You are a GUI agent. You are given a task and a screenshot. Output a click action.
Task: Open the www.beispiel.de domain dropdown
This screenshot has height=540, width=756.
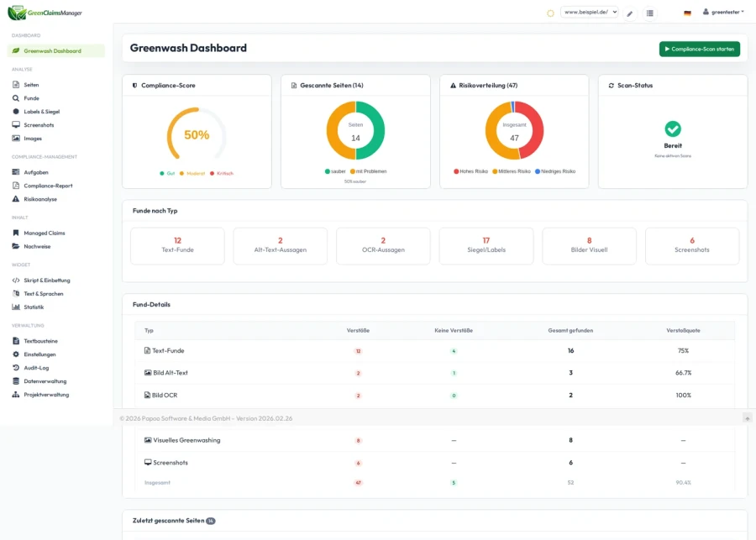point(589,13)
